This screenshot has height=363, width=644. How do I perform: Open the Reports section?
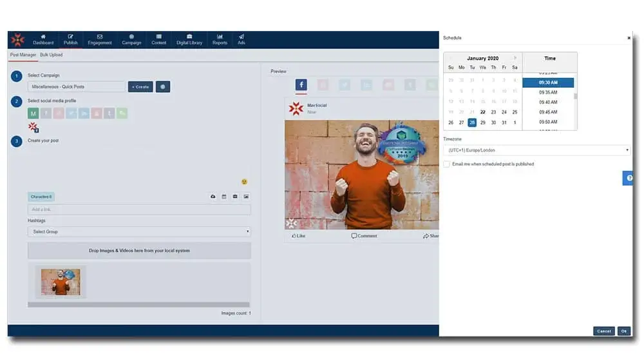click(220, 40)
